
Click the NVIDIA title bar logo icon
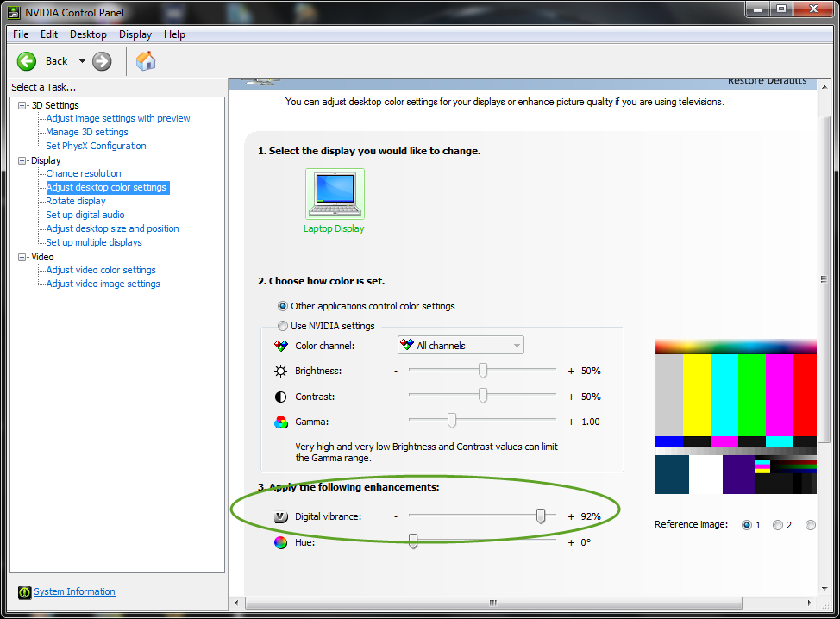pyautogui.click(x=15, y=12)
